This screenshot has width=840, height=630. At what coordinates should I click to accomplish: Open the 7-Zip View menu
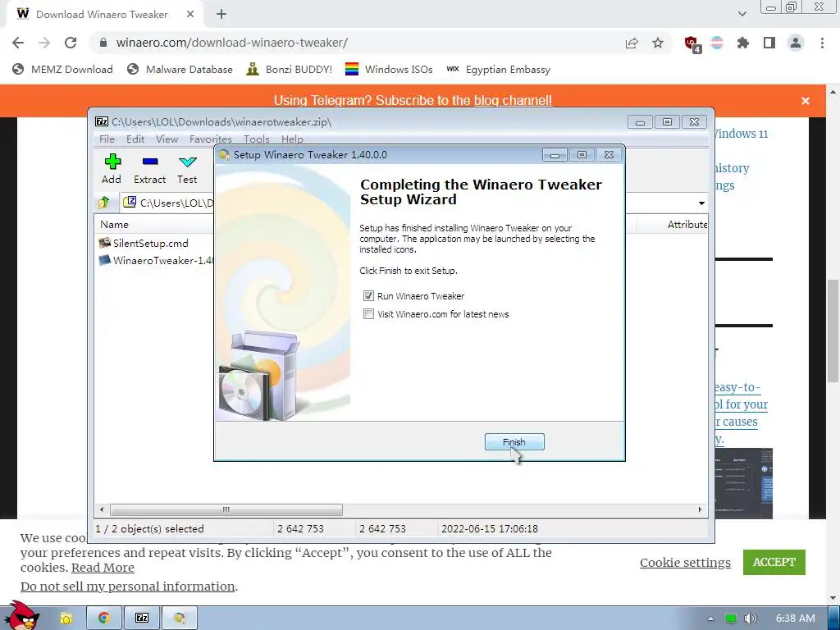coord(167,139)
